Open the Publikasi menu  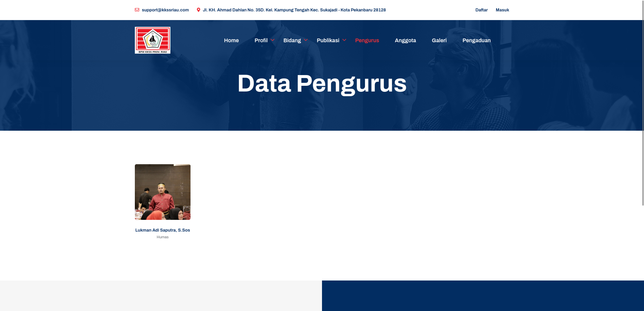tap(328, 40)
